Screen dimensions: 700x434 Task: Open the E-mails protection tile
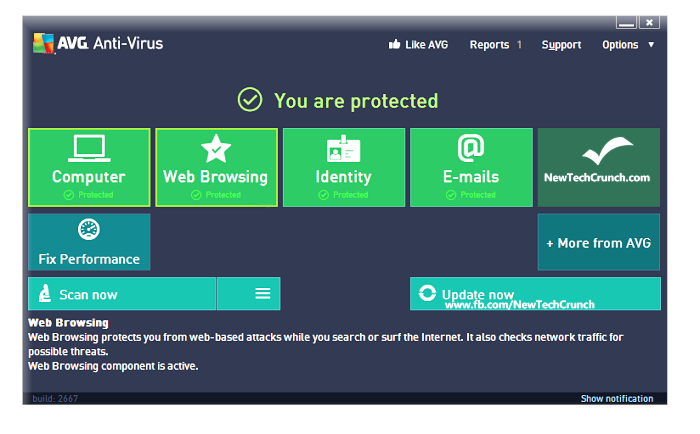[x=471, y=167]
